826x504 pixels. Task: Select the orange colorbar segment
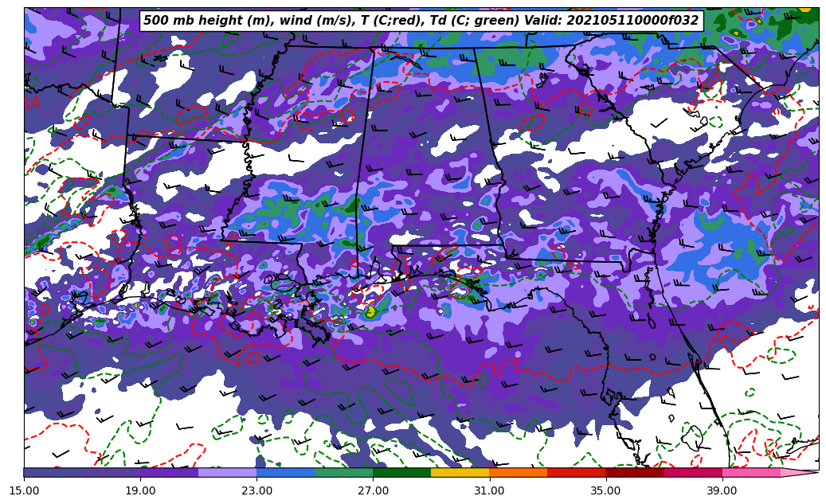pyautogui.click(x=518, y=472)
